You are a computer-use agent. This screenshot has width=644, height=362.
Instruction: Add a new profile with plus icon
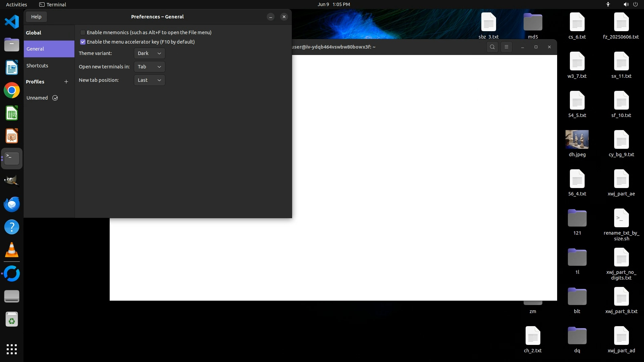point(66,82)
